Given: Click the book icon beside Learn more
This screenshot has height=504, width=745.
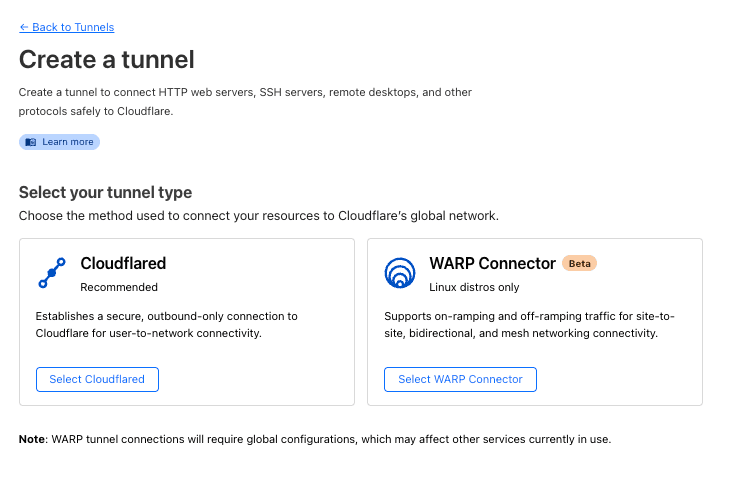Looking at the screenshot, I should click(x=31, y=142).
